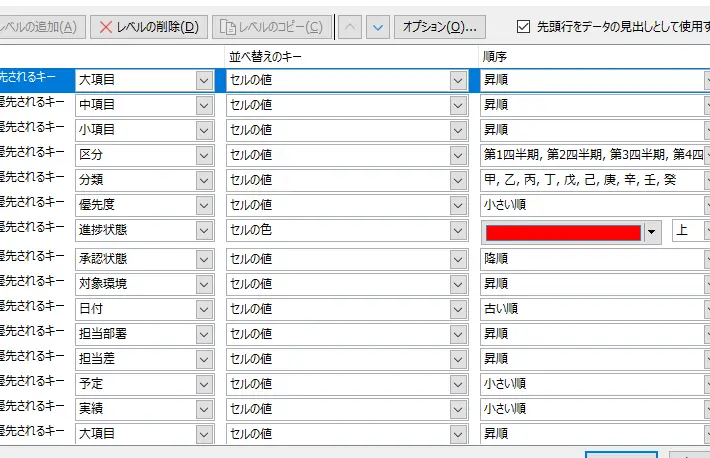The image size is (710, 458).
Task: Open the 小さい順 order dropdown for 優先度
Action: click(595, 205)
